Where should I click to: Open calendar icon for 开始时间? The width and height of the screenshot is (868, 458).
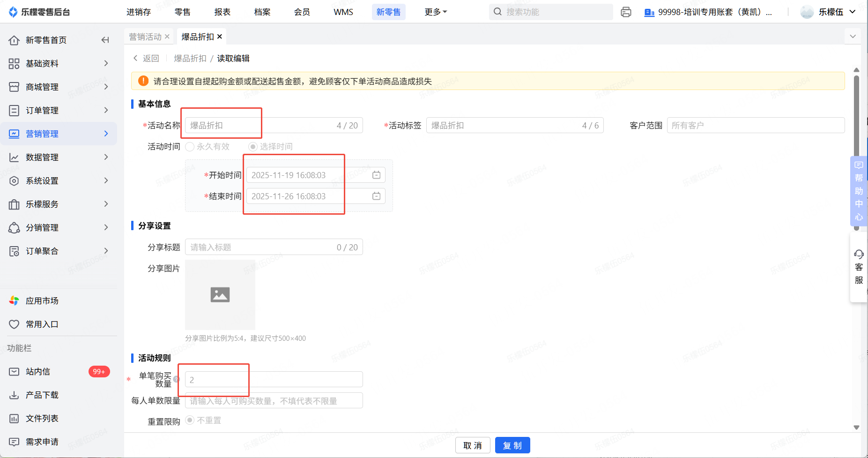(376, 175)
